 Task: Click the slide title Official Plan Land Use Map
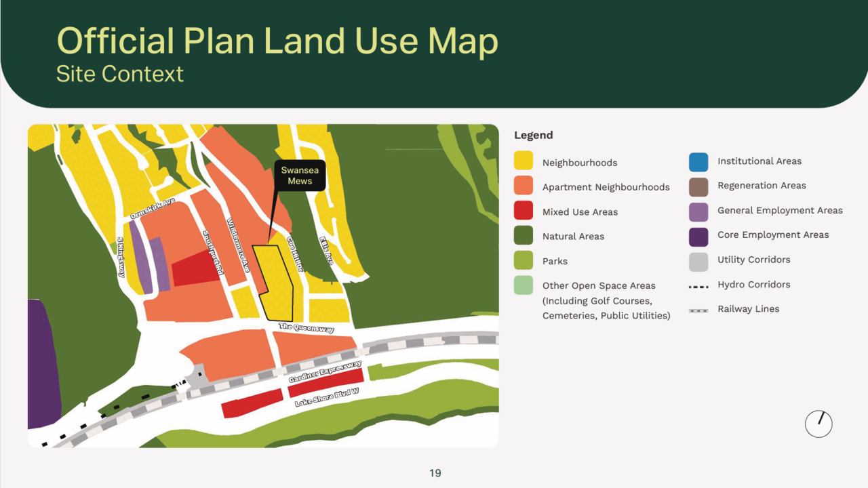click(x=277, y=41)
